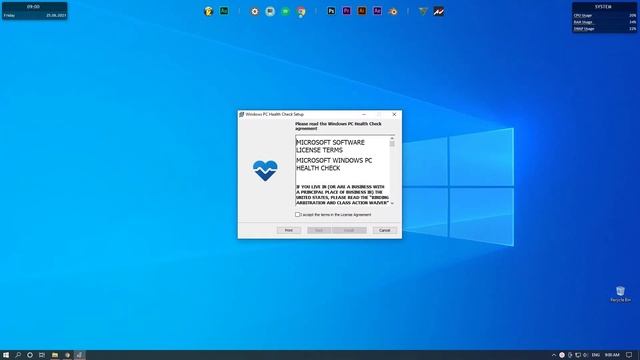The height and width of the screenshot is (360, 640).
Task: Launch Adobe Audition from the top dock
Action: click(x=224, y=11)
